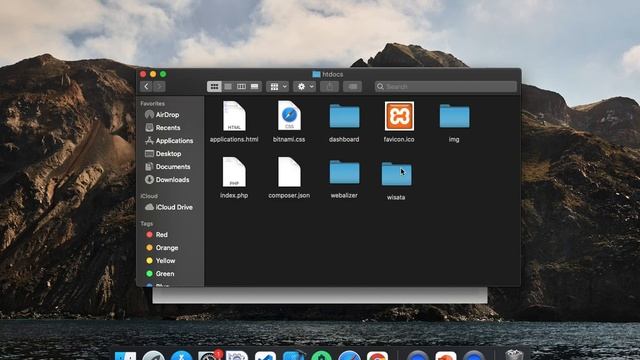Select the composer.json file icon
The width and height of the screenshot is (640, 360).
coord(289,172)
